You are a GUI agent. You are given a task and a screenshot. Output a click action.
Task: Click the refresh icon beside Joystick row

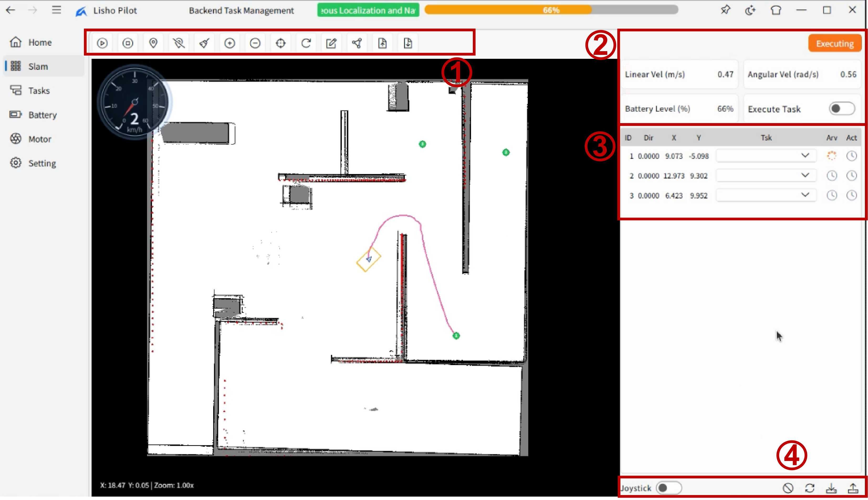click(810, 488)
